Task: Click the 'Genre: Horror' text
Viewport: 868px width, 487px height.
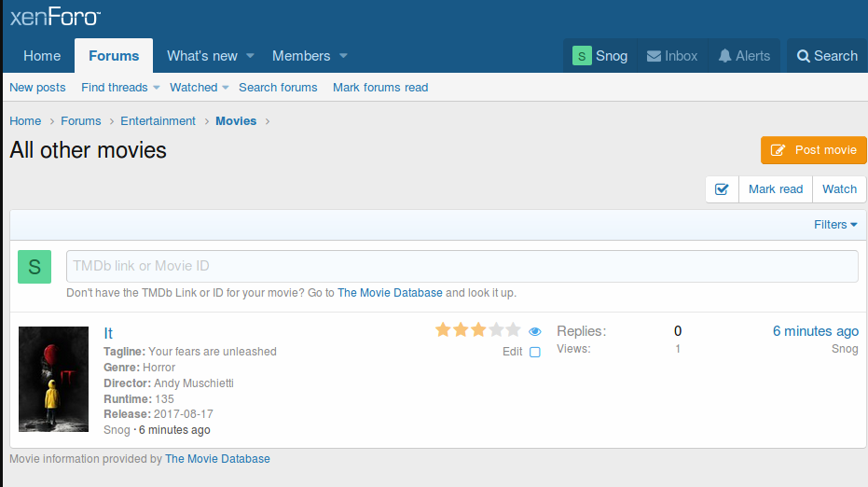Action: [x=140, y=368]
